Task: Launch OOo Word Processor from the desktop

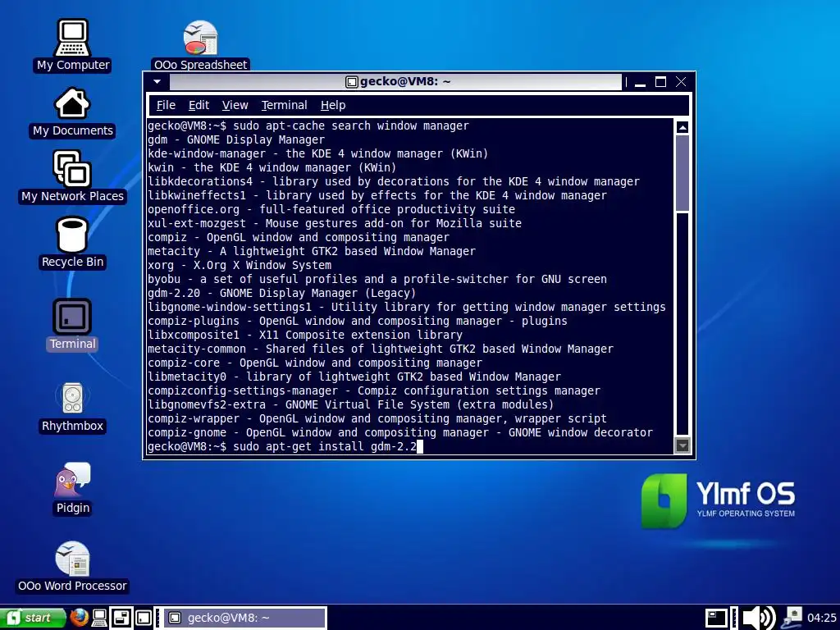Action: (72, 567)
